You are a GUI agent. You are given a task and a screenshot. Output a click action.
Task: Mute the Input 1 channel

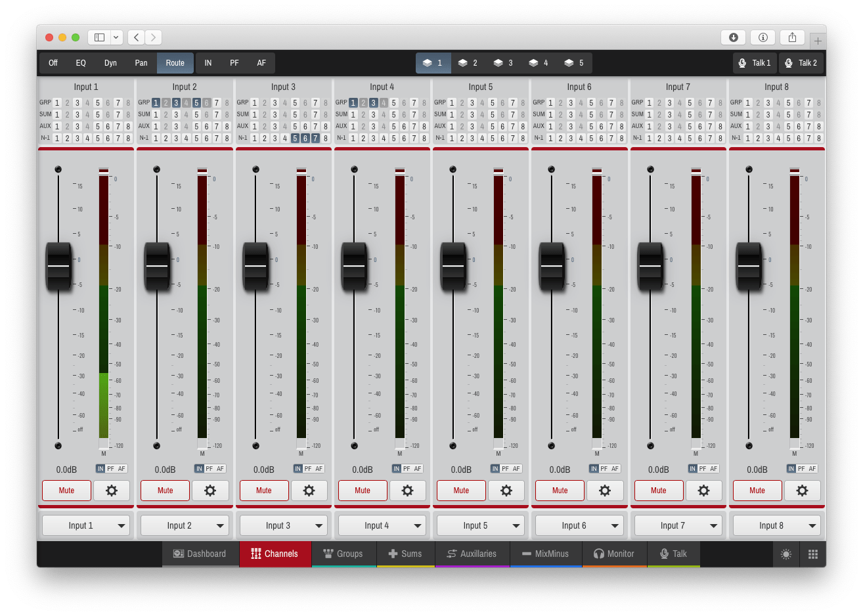(x=66, y=491)
